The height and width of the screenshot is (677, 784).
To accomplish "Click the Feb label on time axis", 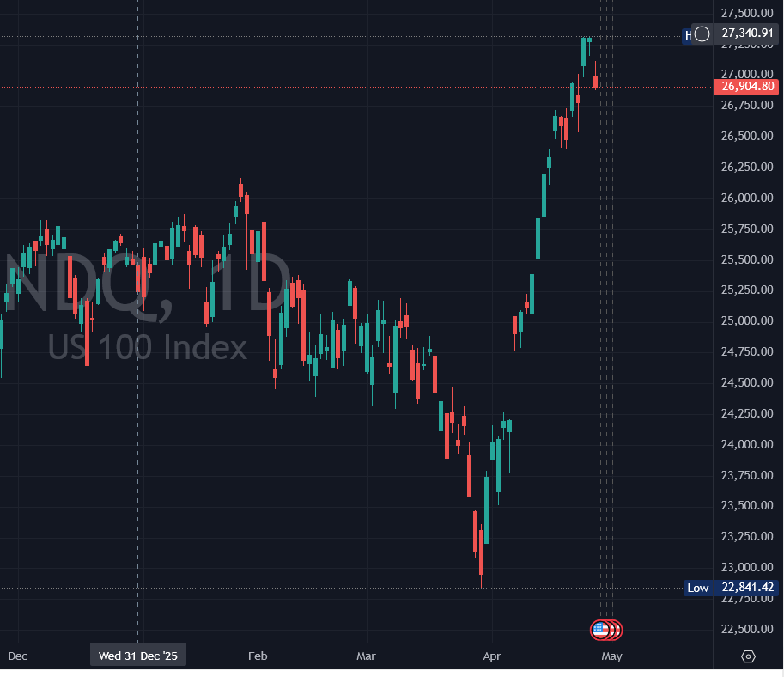I will coord(258,656).
